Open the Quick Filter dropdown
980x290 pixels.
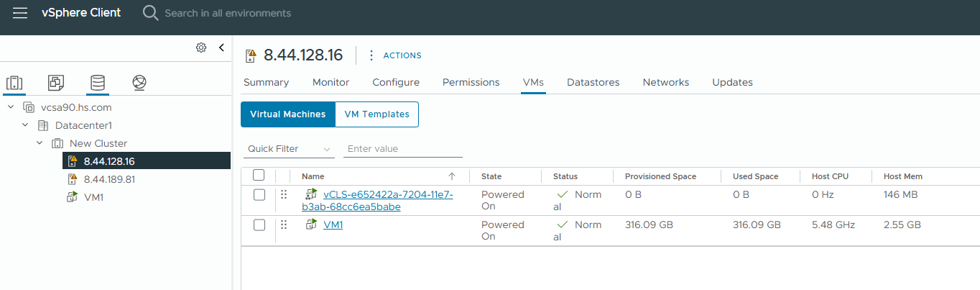(x=288, y=149)
